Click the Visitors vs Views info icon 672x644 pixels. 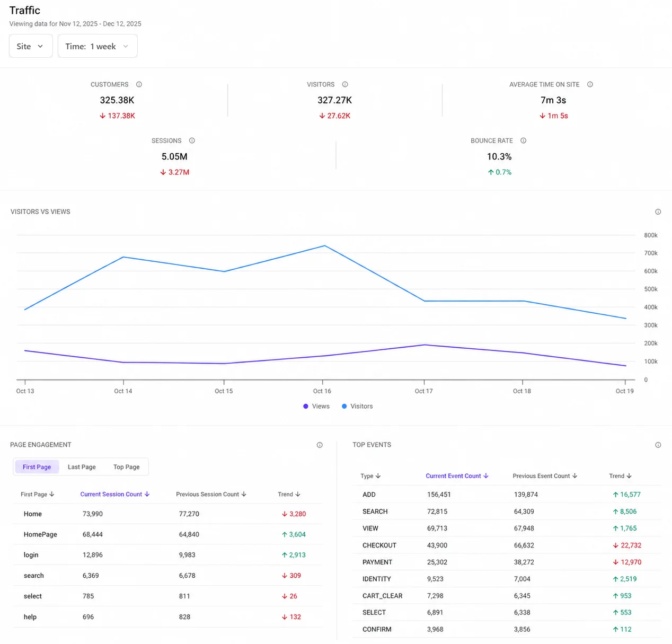658,212
